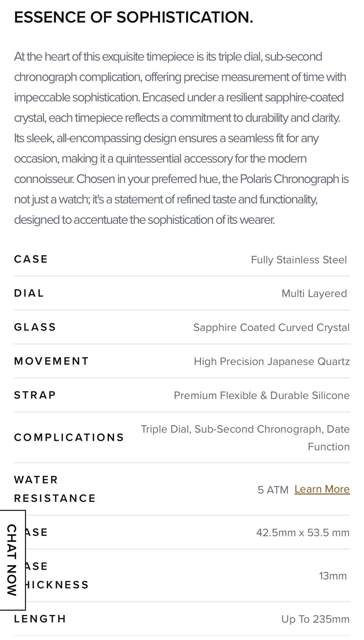
Task: Select the Fully Stainless Steel value
Action: (299, 260)
